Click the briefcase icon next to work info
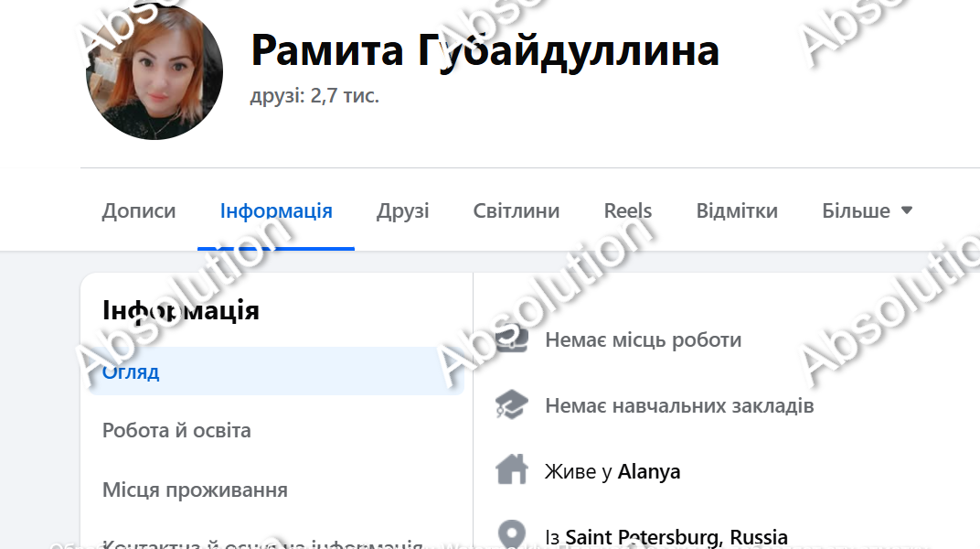 coord(514,339)
